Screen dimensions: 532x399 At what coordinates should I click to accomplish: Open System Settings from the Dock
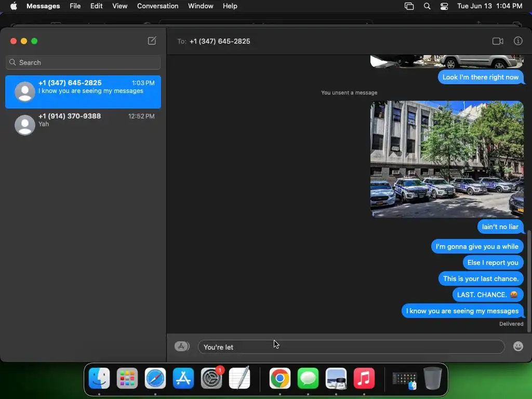(211, 378)
